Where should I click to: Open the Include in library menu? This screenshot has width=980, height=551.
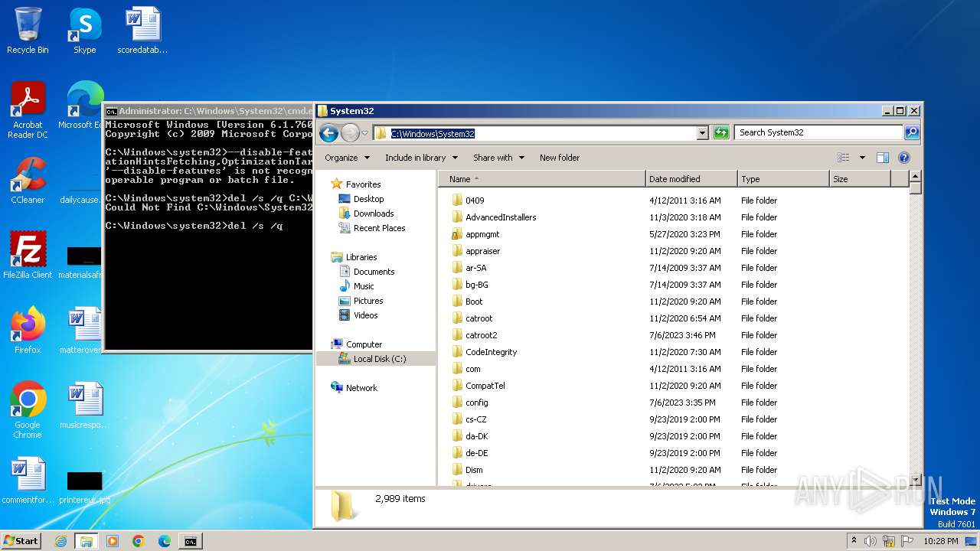tap(421, 158)
